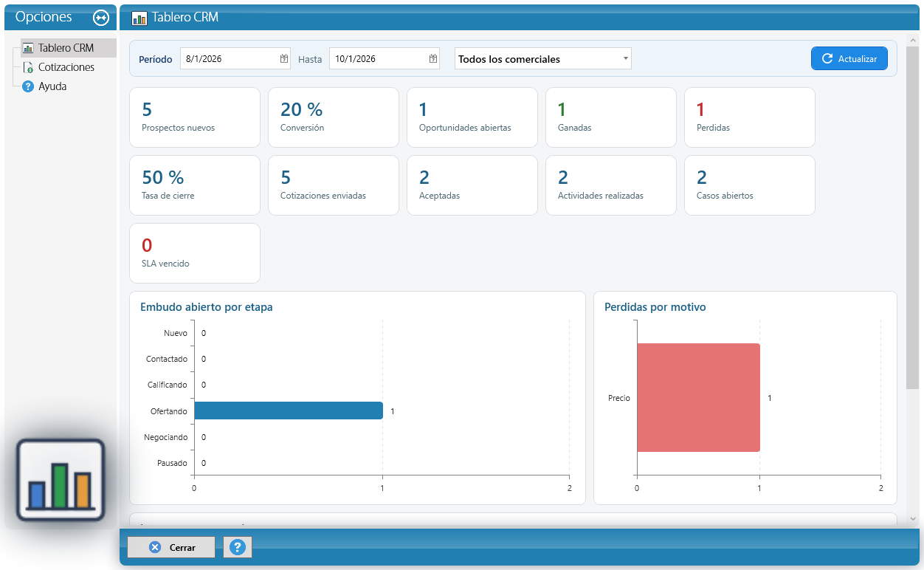The image size is (924, 570).
Task: Click the Pausado stage label
Action: (x=172, y=463)
